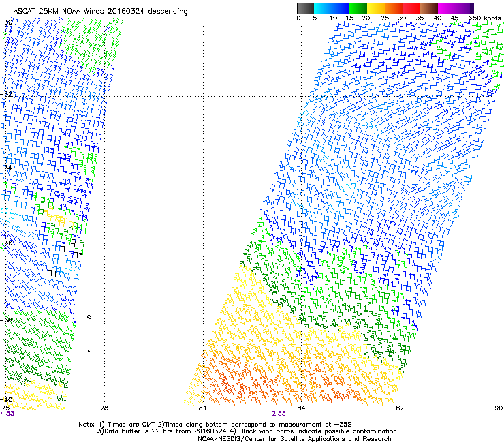Click the NOAA/NESDIS credit line
Viewport: 504px width, 443px height.
(x=294, y=439)
